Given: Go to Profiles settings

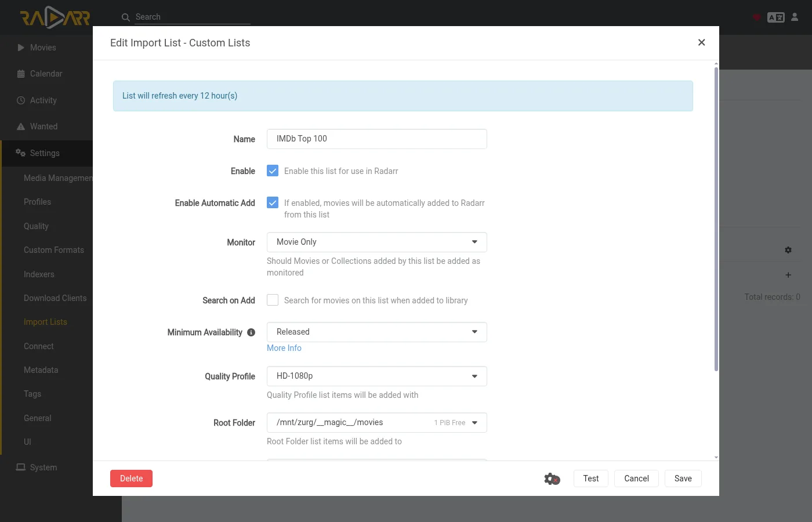Looking at the screenshot, I should pos(37,202).
